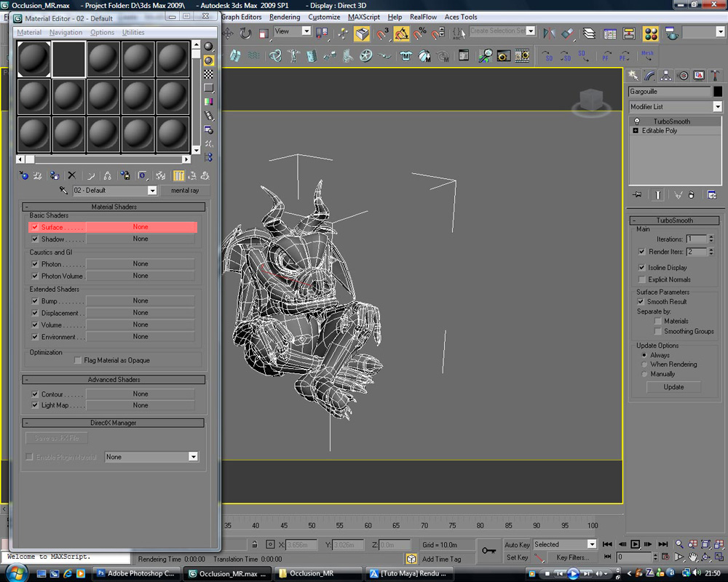Click the Pan View hand icon

pos(693,557)
